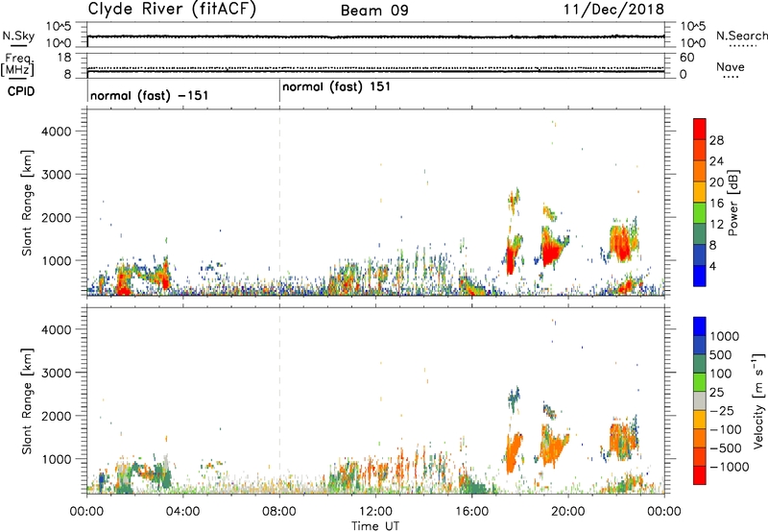Click the 'normal (fast) -151' CPID text
The height and width of the screenshot is (532, 768).
[x=150, y=95]
